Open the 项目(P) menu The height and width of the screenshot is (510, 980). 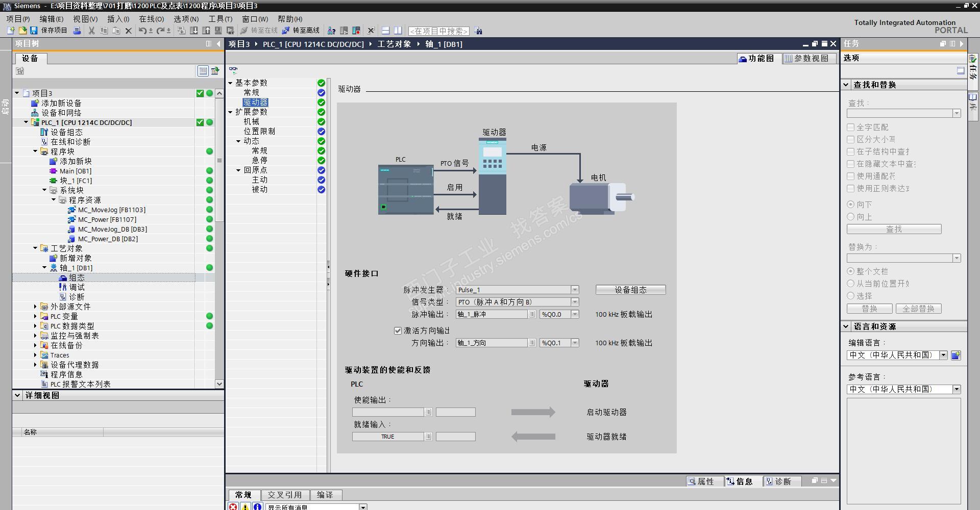18,19
